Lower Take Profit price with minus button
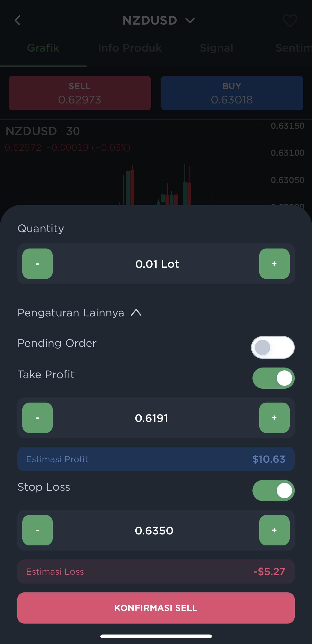The height and width of the screenshot is (644, 312). coord(37,417)
